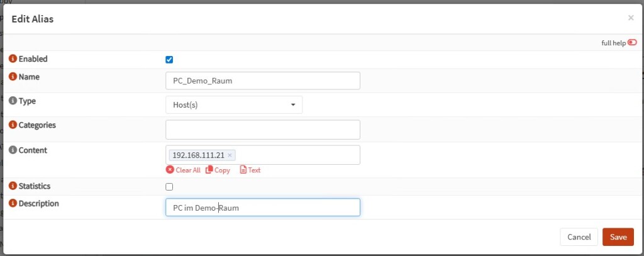The height and width of the screenshot is (256, 644).
Task: Click the info icon beside Description
Action: [x=13, y=204]
